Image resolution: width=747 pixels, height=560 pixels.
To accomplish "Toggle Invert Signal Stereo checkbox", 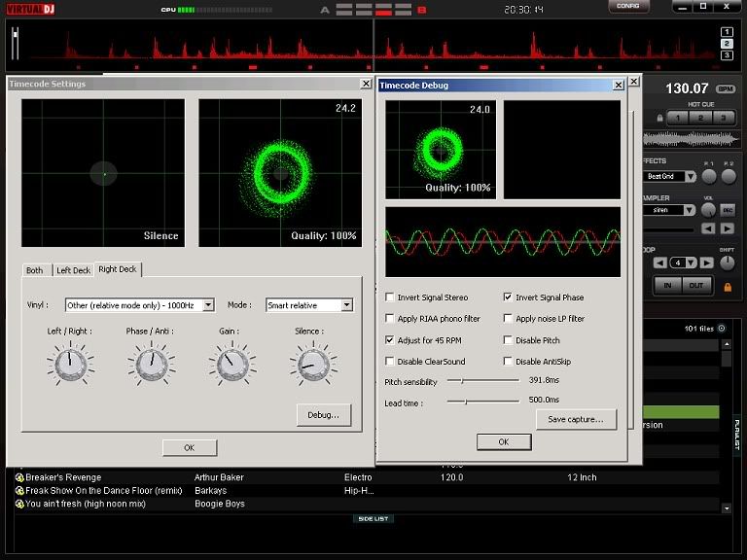I will tap(390, 297).
